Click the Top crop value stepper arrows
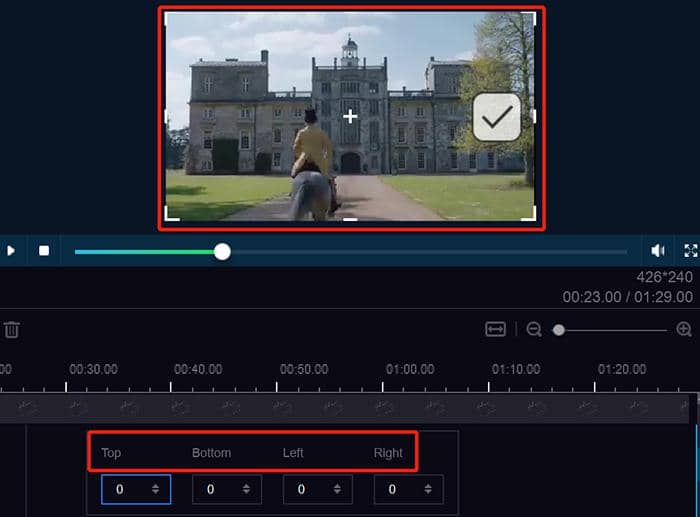700x517 pixels. click(x=155, y=489)
